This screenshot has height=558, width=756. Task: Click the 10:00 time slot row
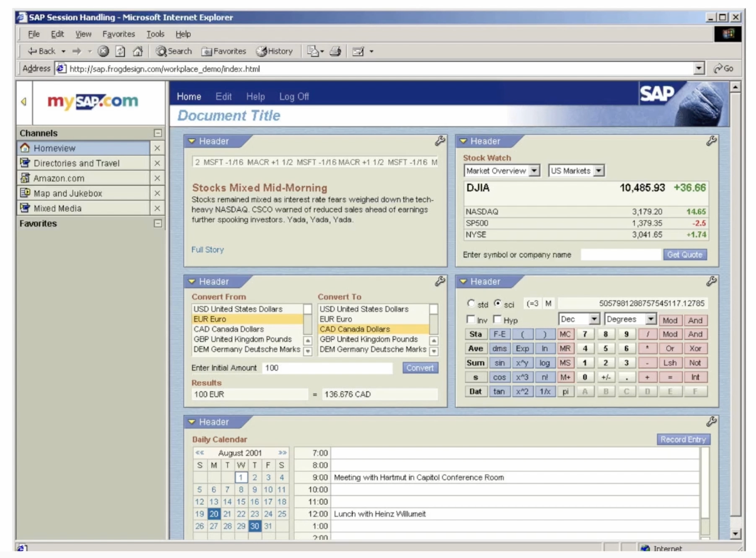point(498,489)
